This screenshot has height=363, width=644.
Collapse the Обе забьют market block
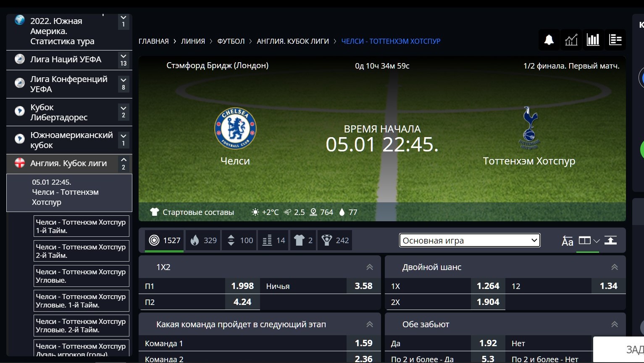click(615, 324)
